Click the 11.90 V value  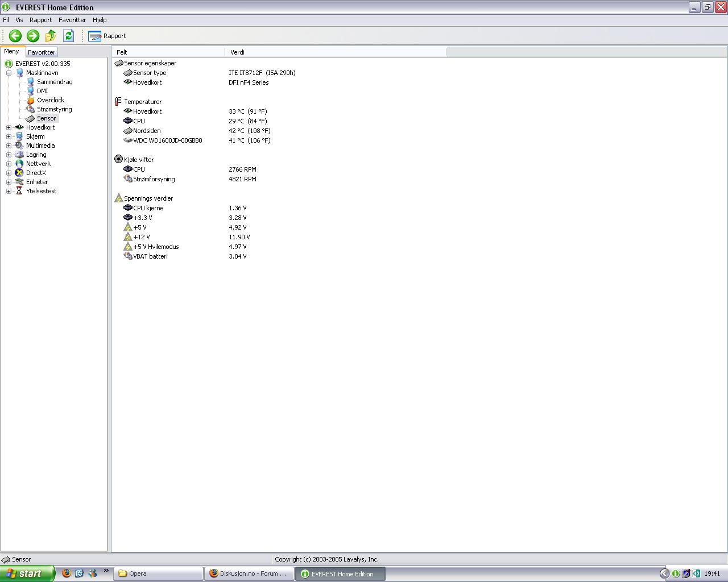coord(239,237)
